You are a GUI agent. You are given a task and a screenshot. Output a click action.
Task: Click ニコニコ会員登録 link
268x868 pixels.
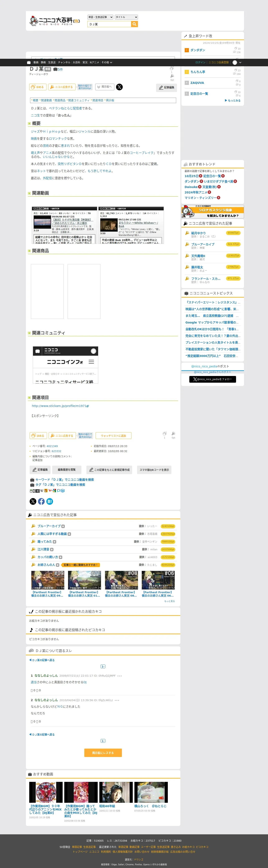point(219,62)
